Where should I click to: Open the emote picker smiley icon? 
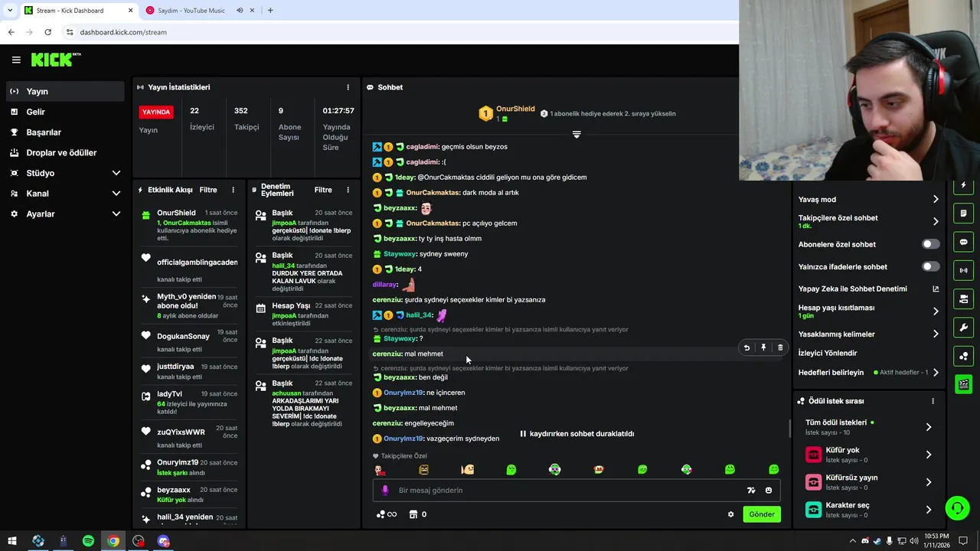pyautogui.click(x=769, y=491)
